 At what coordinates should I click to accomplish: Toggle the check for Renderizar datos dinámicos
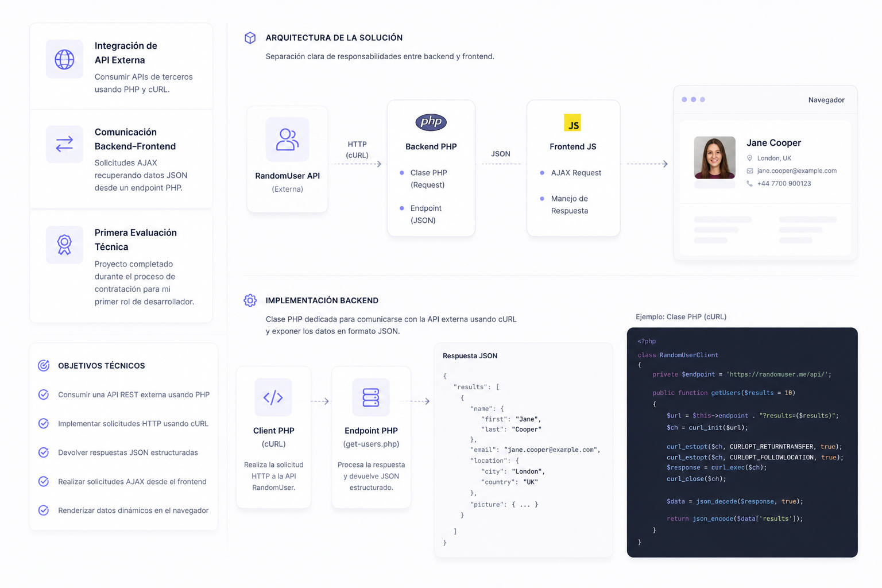(x=44, y=510)
